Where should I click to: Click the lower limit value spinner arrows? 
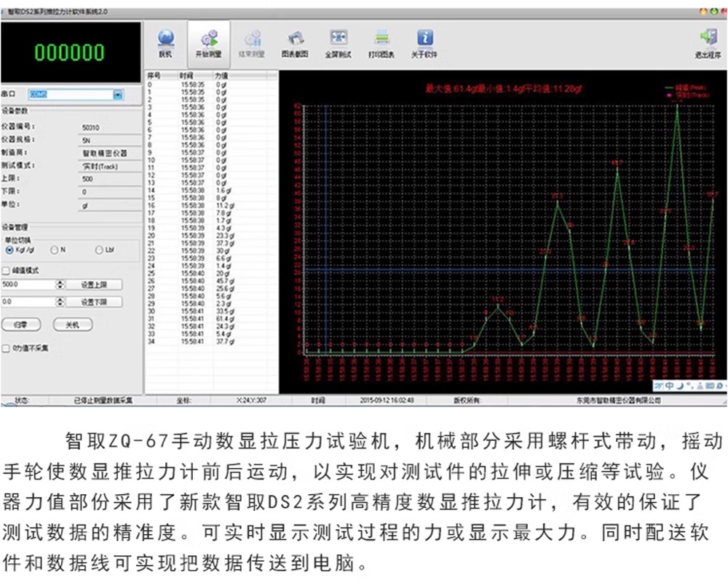(x=60, y=301)
